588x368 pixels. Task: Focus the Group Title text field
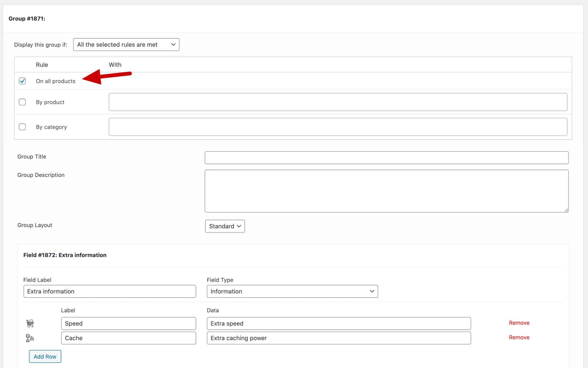click(x=386, y=158)
